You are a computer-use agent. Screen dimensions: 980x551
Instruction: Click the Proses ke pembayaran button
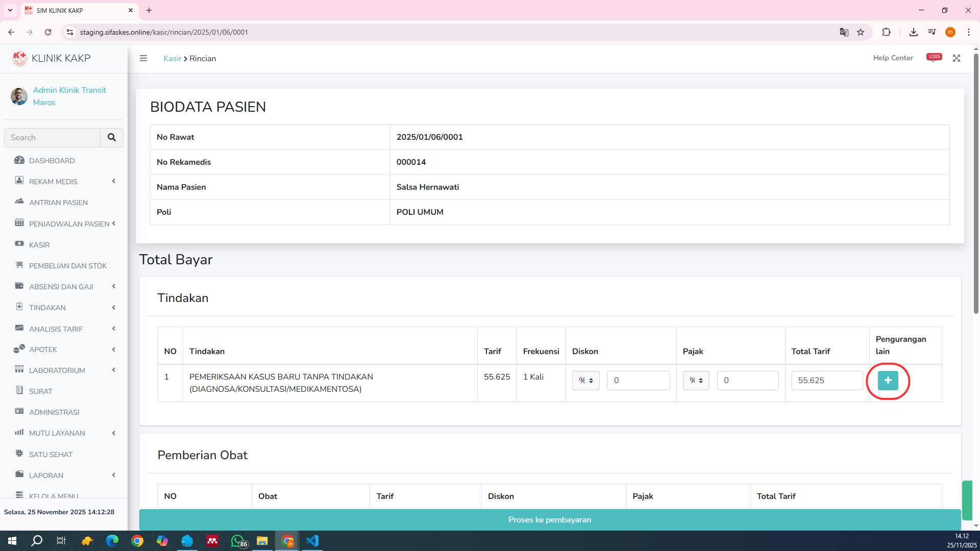[x=549, y=519]
